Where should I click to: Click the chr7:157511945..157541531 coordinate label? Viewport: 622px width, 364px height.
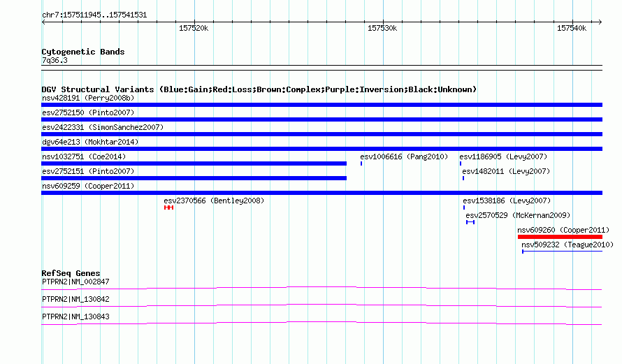(x=94, y=15)
